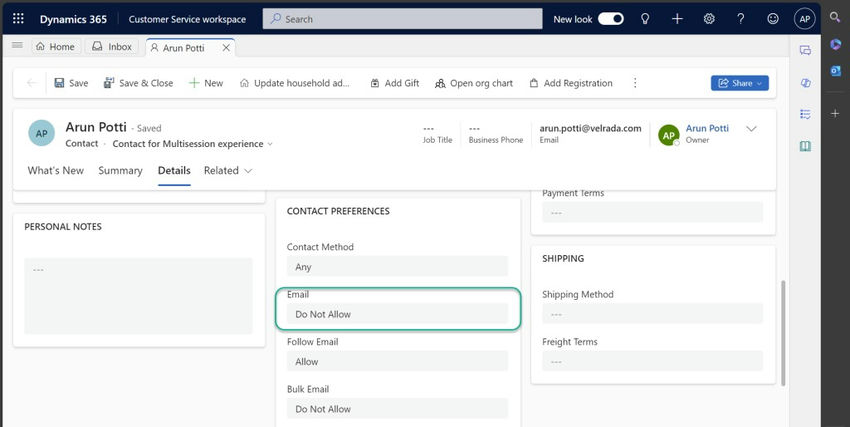Open the Email preference Do Not Allow field
The height and width of the screenshot is (427, 850).
pos(397,314)
